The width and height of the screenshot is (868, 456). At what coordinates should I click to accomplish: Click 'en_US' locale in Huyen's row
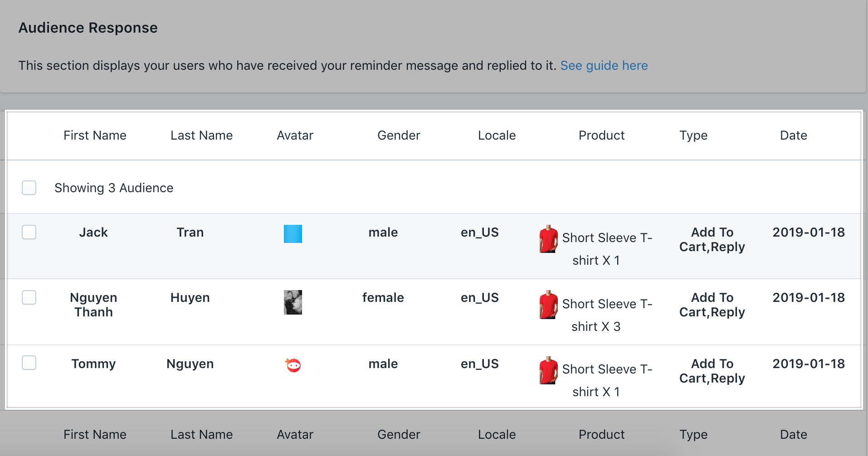[x=480, y=298]
